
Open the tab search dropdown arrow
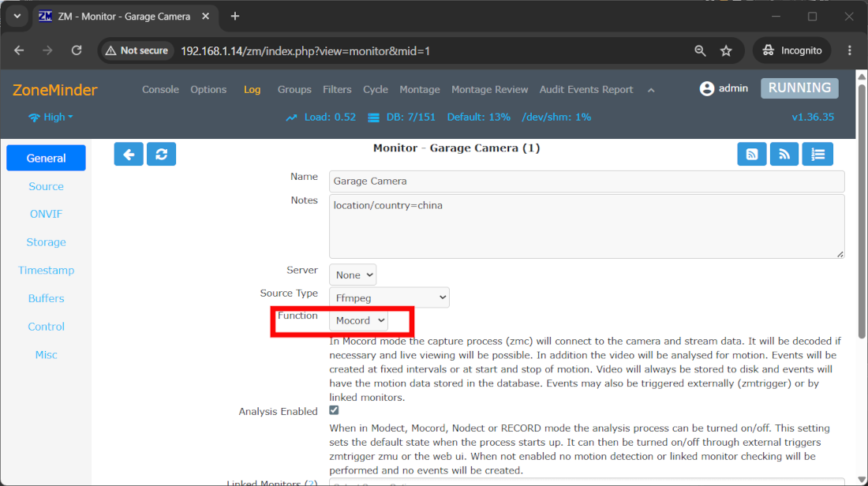17,16
